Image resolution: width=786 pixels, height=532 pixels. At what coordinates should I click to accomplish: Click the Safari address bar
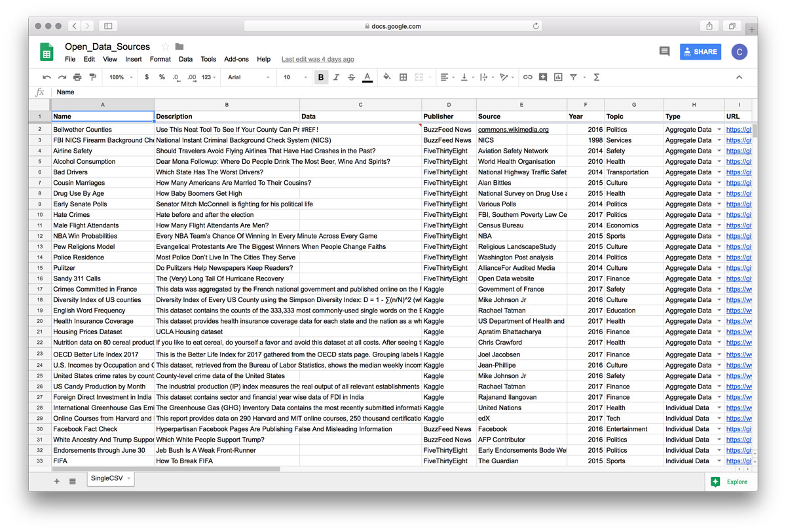point(393,26)
